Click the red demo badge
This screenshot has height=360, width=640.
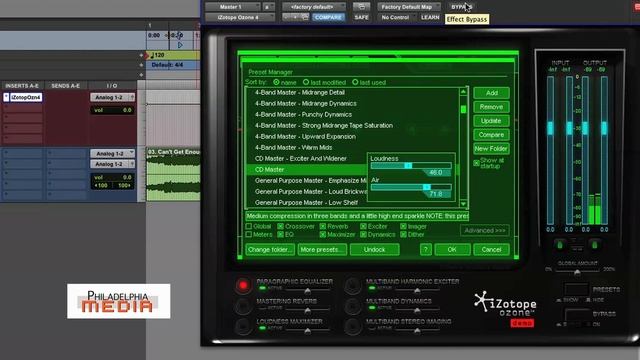[522, 323]
